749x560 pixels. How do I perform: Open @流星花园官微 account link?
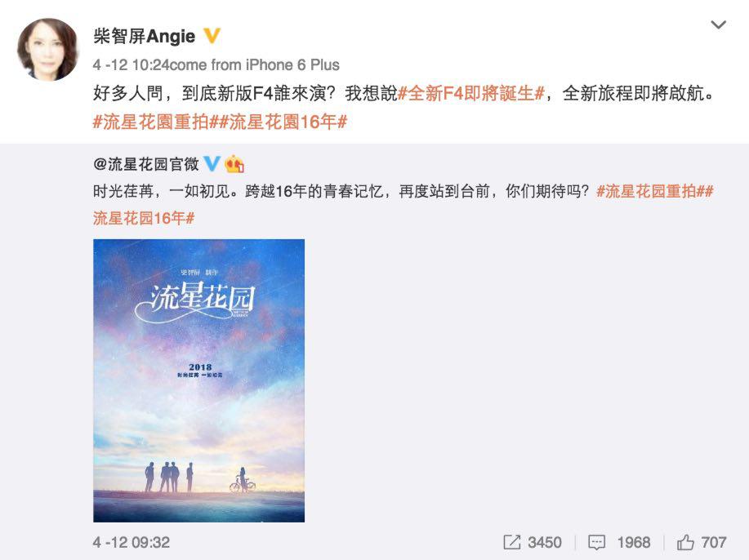click(x=146, y=164)
